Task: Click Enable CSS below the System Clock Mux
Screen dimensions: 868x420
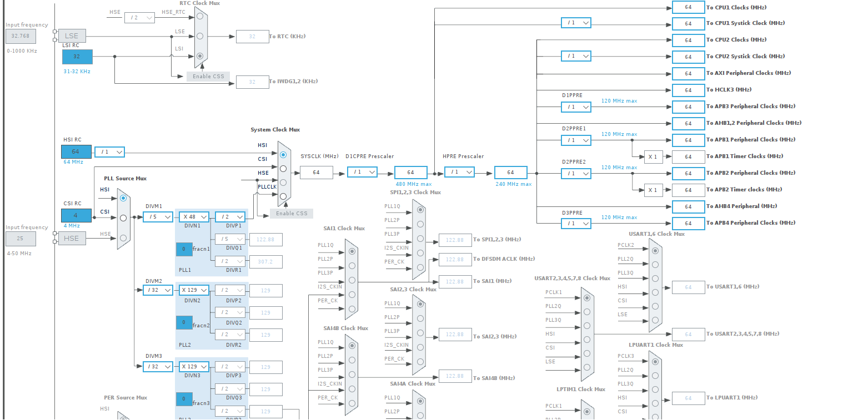Action: [291, 213]
